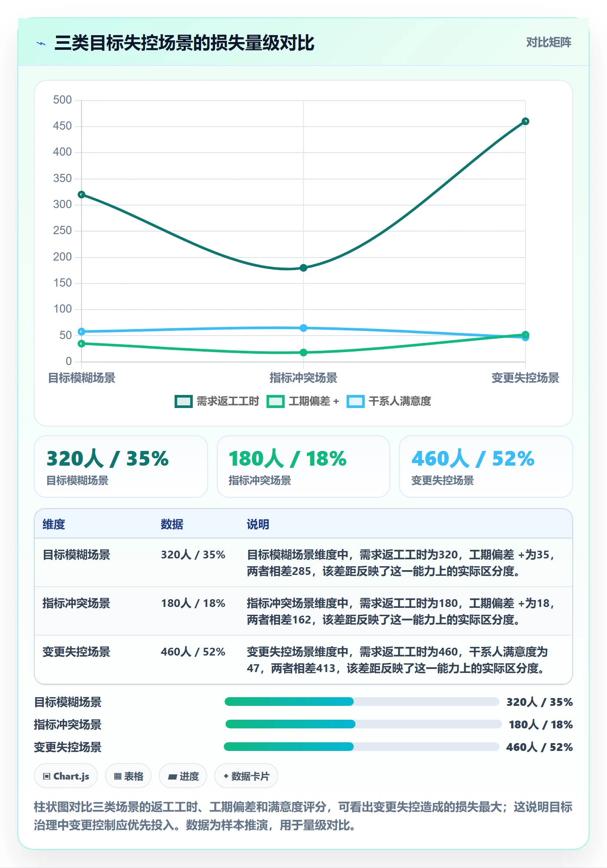Image resolution: width=607 pixels, height=868 pixels.
Task: Select the 数据卡片 tag chip
Action: click(x=246, y=776)
